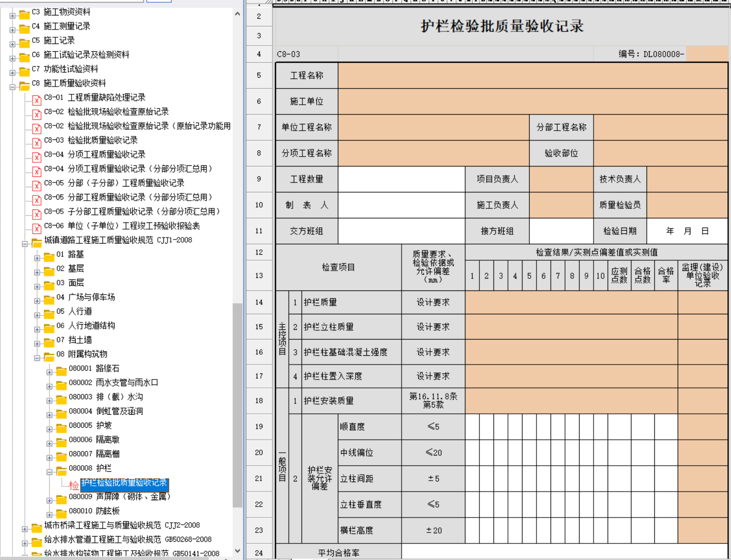Click the 工程名称 input cell
This screenshot has height=560, width=731.
click(533, 75)
